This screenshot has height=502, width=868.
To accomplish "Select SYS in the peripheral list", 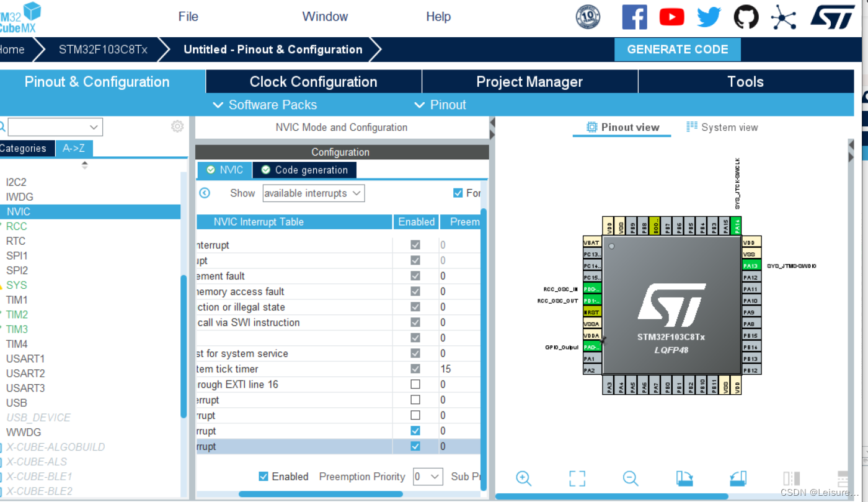I will click(17, 285).
